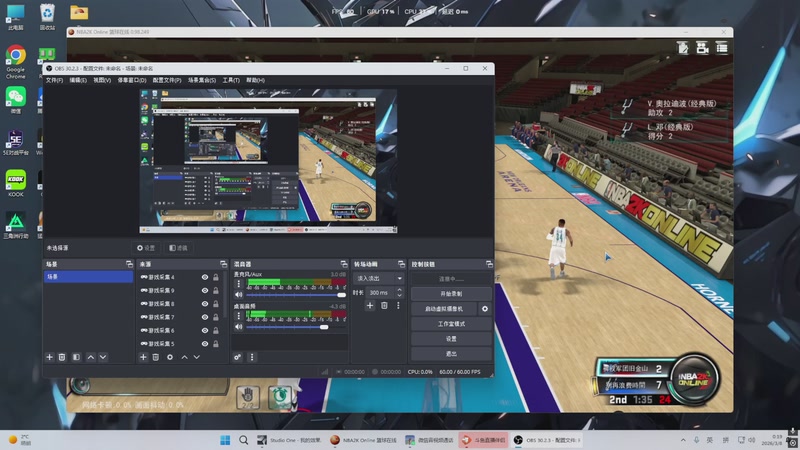The image size is (800, 450).
Task: Move the scene down with arrow icon
Action: pyautogui.click(x=103, y=357)
